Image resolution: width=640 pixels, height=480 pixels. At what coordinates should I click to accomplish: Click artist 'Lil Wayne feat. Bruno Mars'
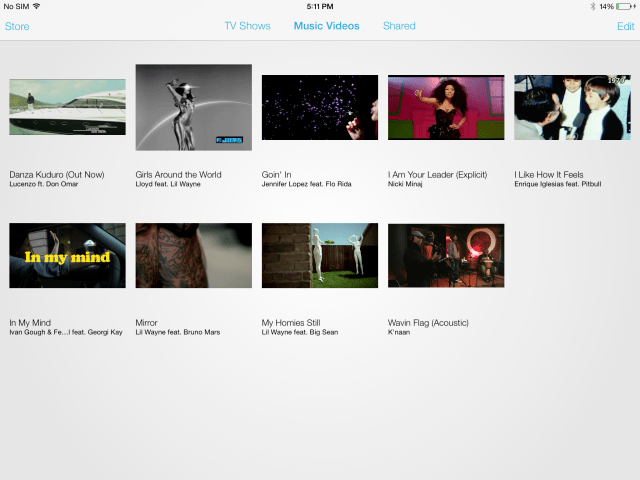[178, 332]
